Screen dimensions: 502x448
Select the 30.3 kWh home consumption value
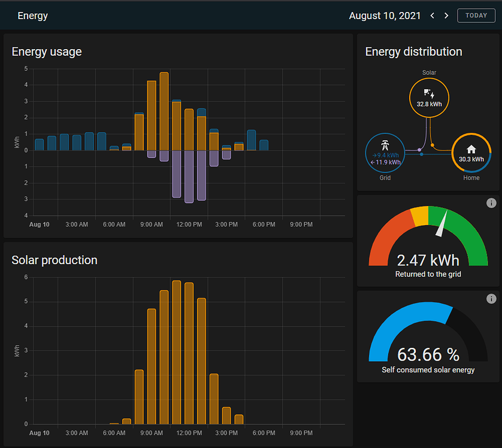click(x=471, y=159)
